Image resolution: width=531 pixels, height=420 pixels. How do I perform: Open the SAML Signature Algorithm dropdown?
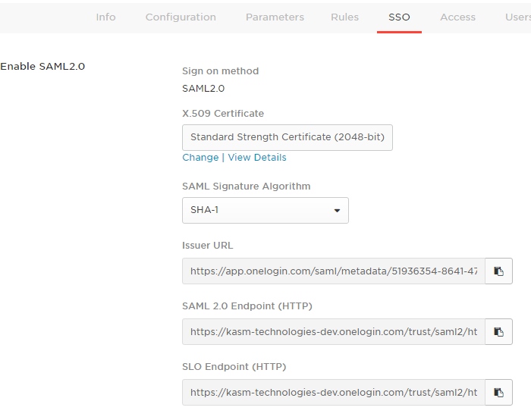[x=265, y=210]
